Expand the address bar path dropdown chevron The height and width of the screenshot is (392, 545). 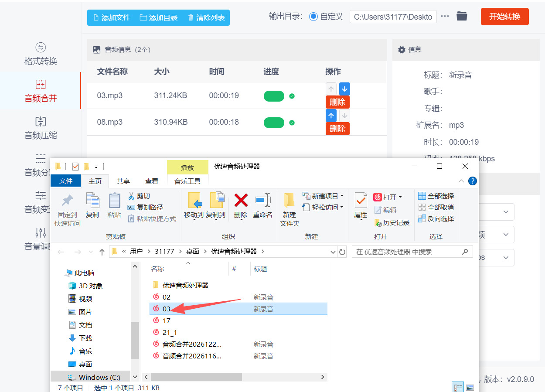click(x=333, y=252)
